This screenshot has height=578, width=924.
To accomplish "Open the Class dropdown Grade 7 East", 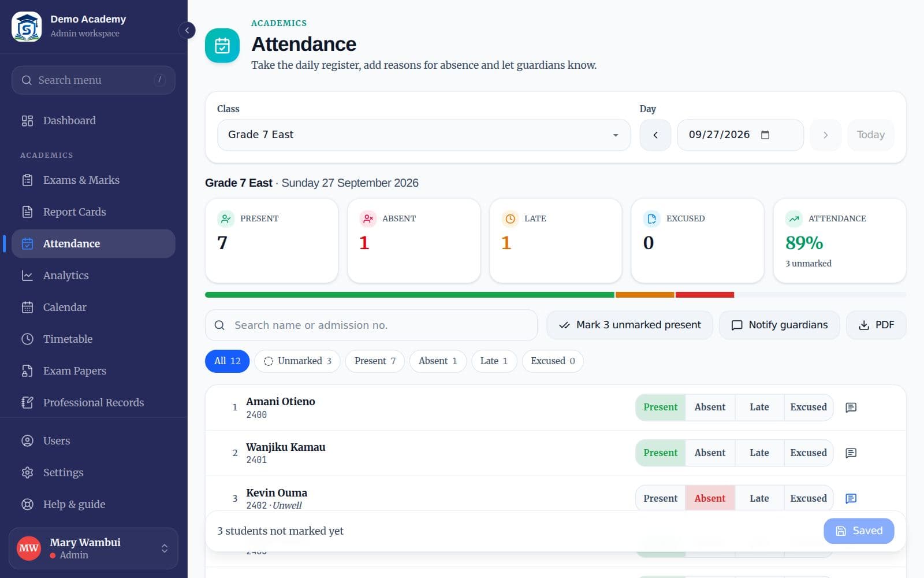I will click(424, 135).
